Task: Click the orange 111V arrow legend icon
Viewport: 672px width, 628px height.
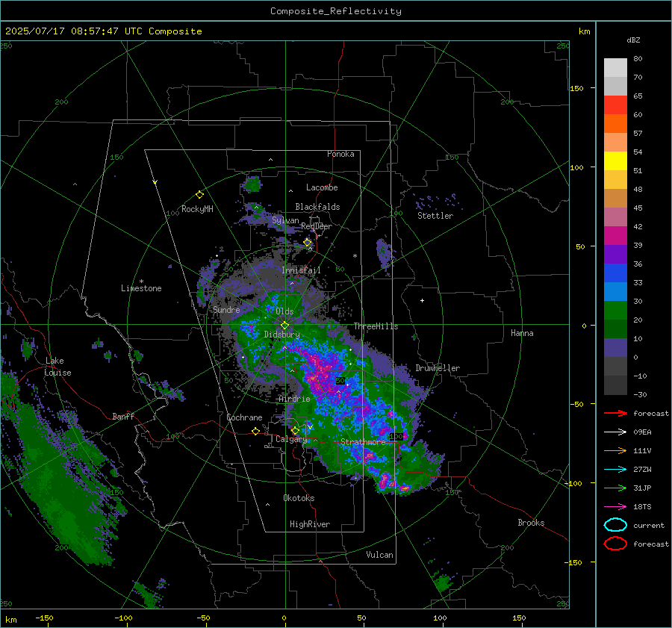Action: coord(615,450)
